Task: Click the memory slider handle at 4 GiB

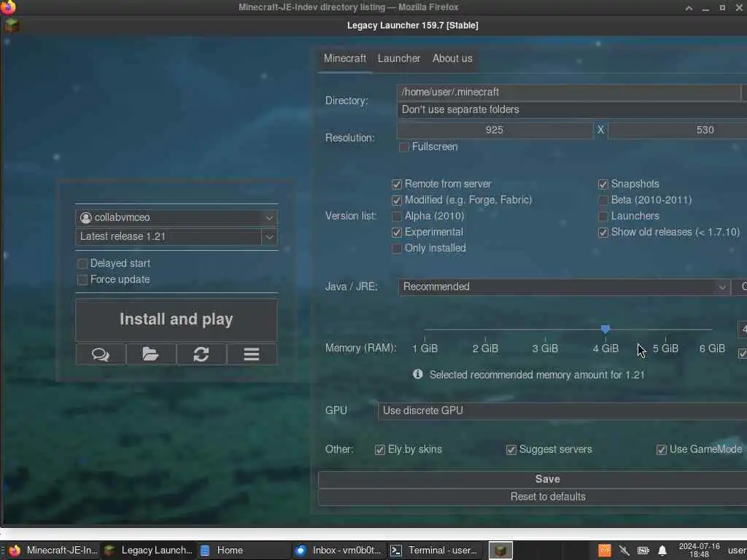Action: click(605, 329)
